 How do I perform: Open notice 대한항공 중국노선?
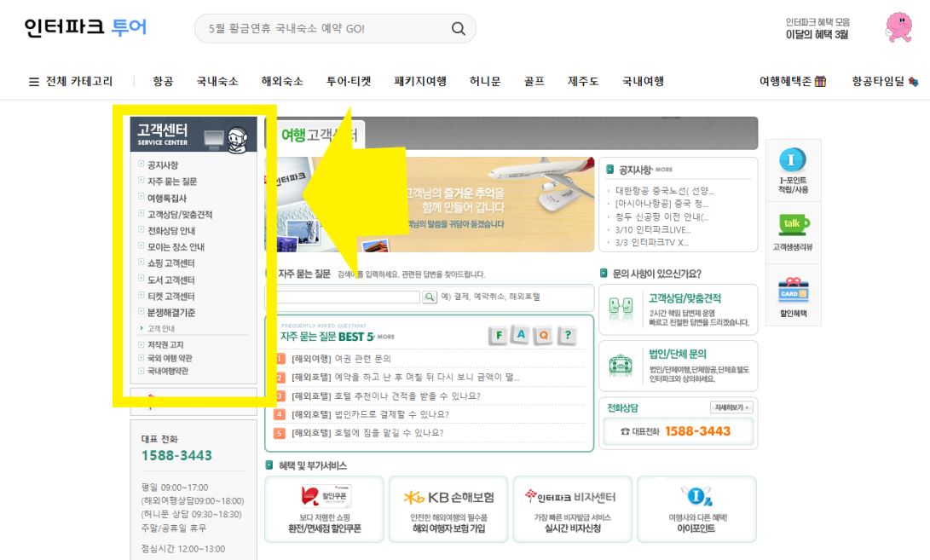pyautogui.click(x=664, y=191)
